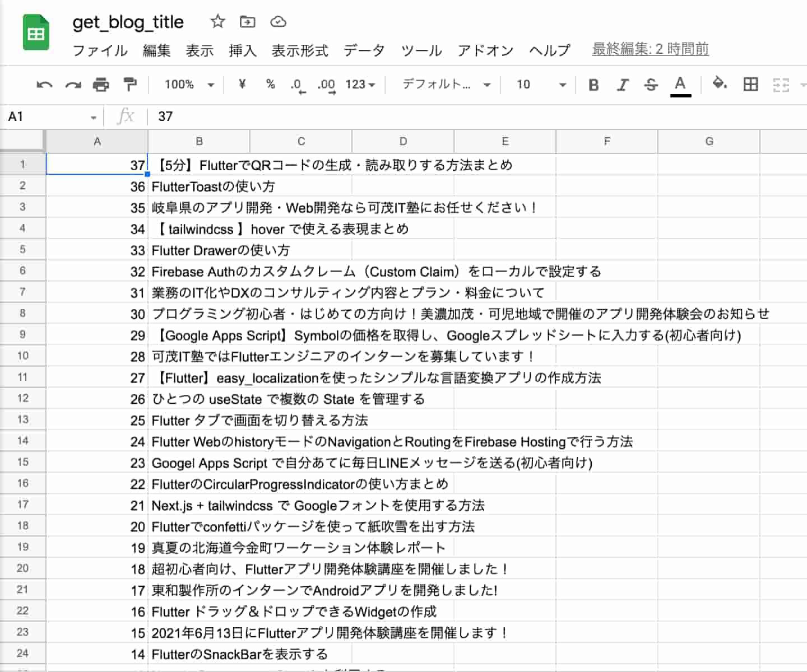Select cell A1 containing 37
807x672 pixels.
point(97,165)
